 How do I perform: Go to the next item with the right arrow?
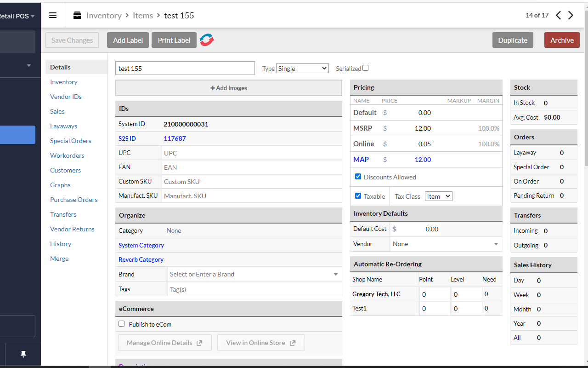[571, 15]
